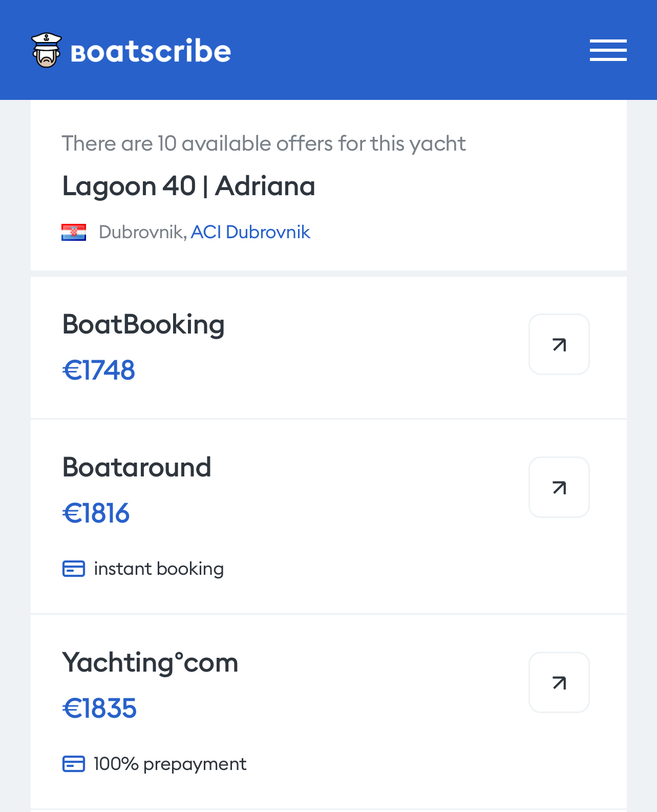The width and height of the screenshot is (657, 812).
Task: Open Yachting°com offer via arrow button
Action: tap(559, 682)
